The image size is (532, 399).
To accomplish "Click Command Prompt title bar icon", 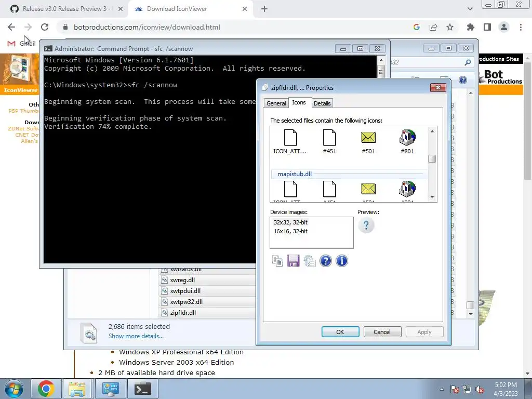I will [x=48, y=49].
